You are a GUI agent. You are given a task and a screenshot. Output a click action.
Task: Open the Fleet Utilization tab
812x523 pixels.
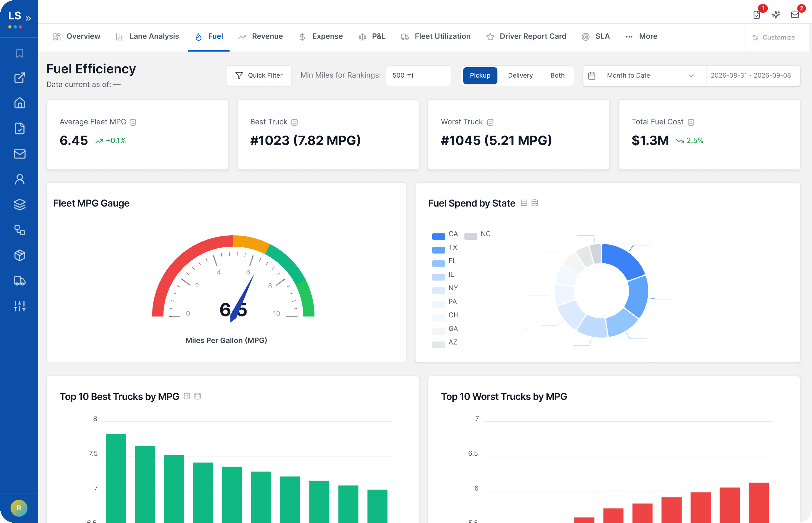tap(436, 36)
